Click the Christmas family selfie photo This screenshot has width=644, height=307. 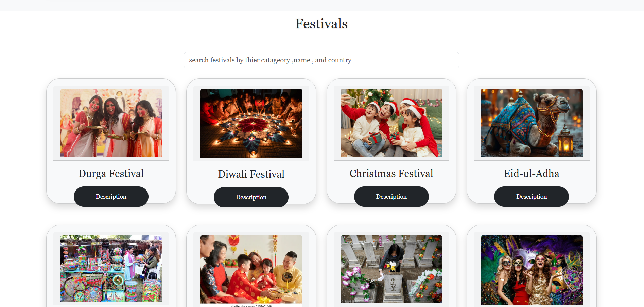391,123
